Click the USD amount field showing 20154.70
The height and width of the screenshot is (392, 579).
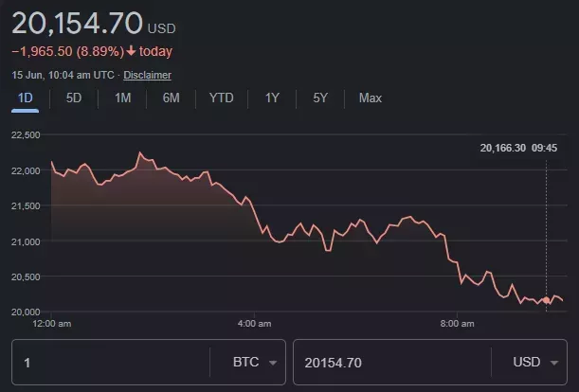pos(389,363)
